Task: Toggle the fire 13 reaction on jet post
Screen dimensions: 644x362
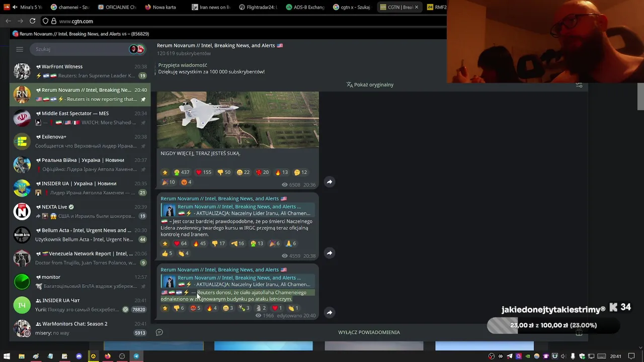Action: click(x=281, y=172)
